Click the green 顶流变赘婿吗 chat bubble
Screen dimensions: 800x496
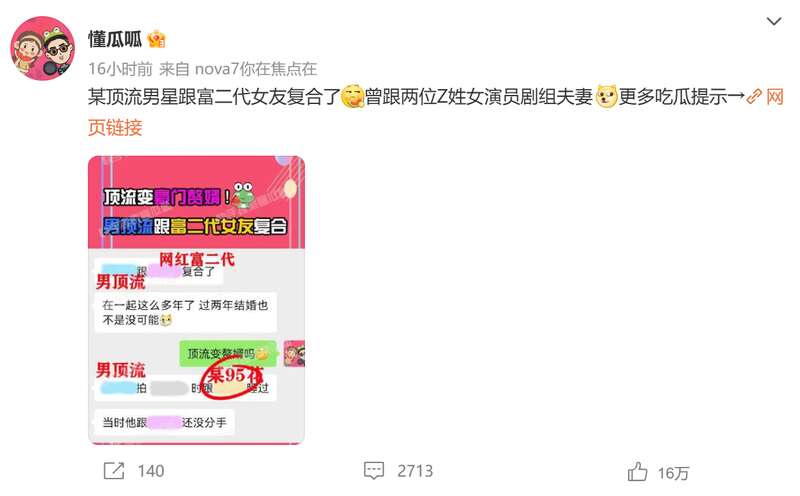228,354
